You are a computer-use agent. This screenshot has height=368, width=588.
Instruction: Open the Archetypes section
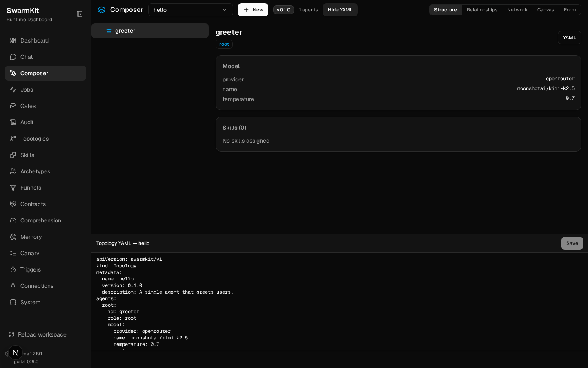click(45, 171)
